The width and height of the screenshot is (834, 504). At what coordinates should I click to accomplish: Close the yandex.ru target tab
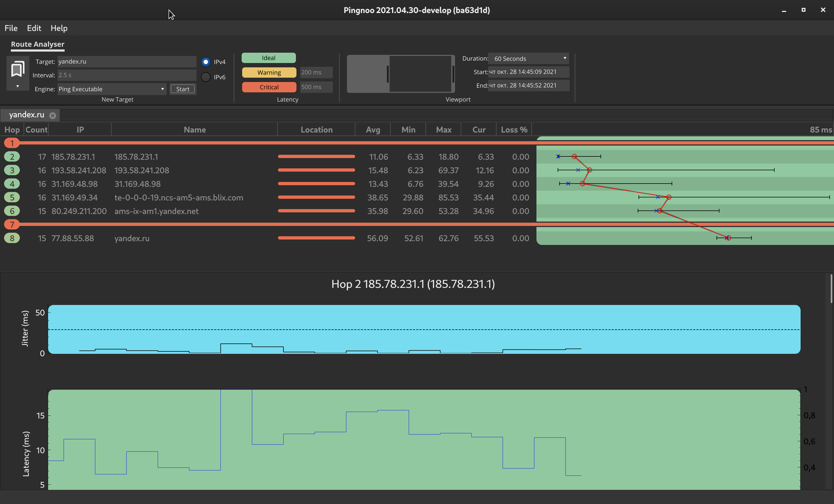click(53, 115)
